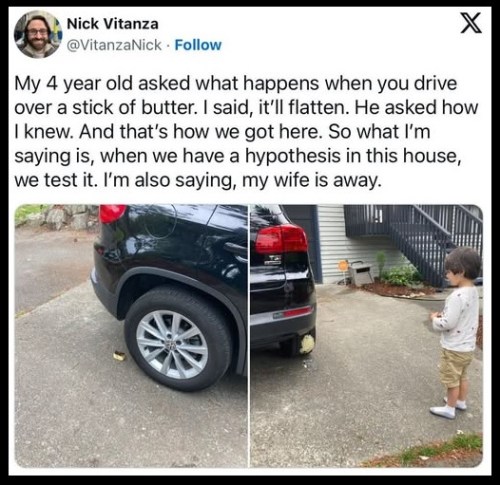The height and width of the screenshot is (485, 500).
Task: Select the phrase "my wife is away"
Action: 311,180
